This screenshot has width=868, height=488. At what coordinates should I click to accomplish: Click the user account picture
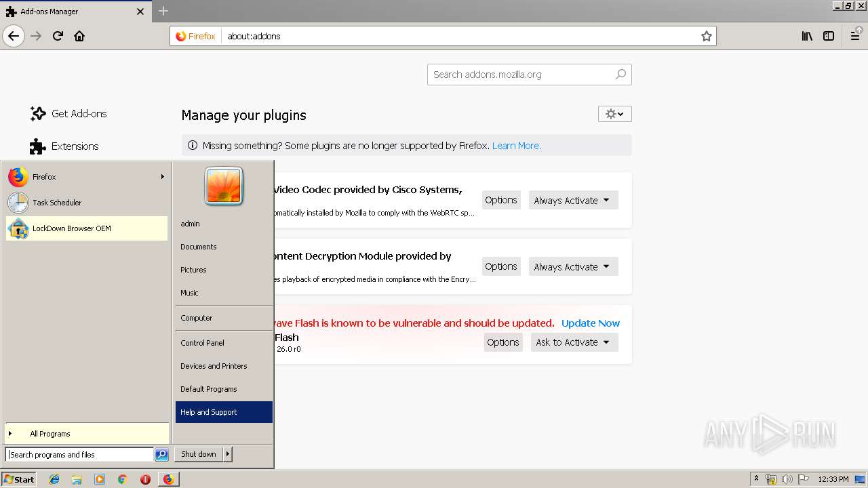224,186
